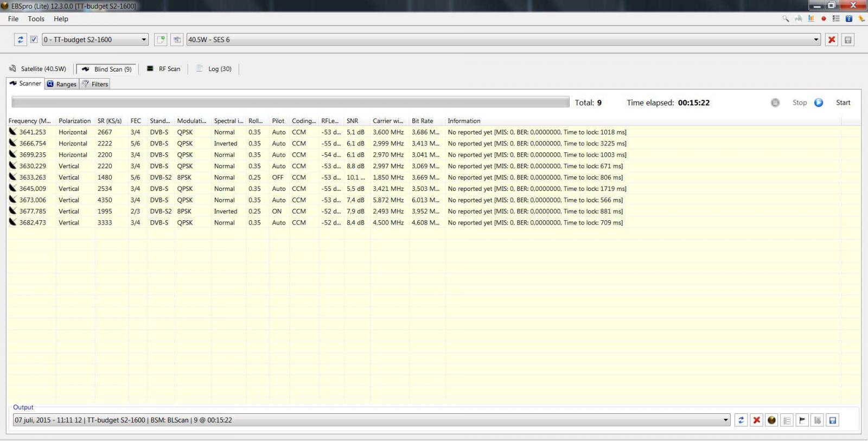Click the red X delete button beside the satellite dropdown
868x441 pixels.
(831, 40)
